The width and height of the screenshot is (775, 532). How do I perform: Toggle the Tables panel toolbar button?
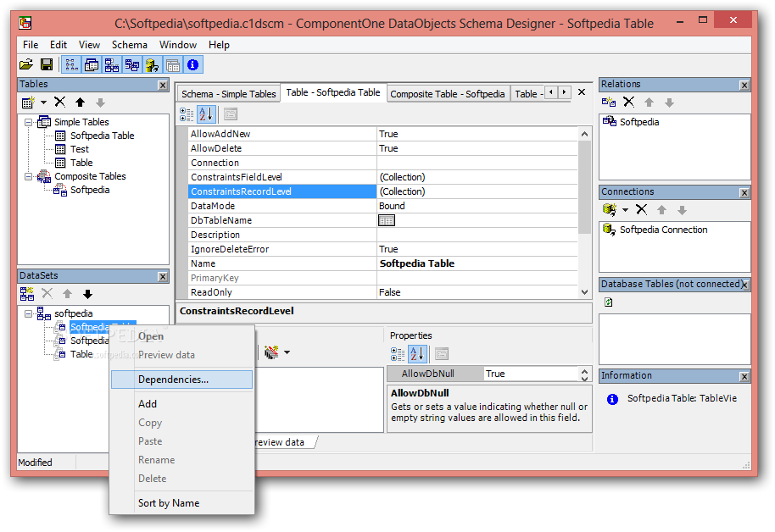tap(92, 64)
